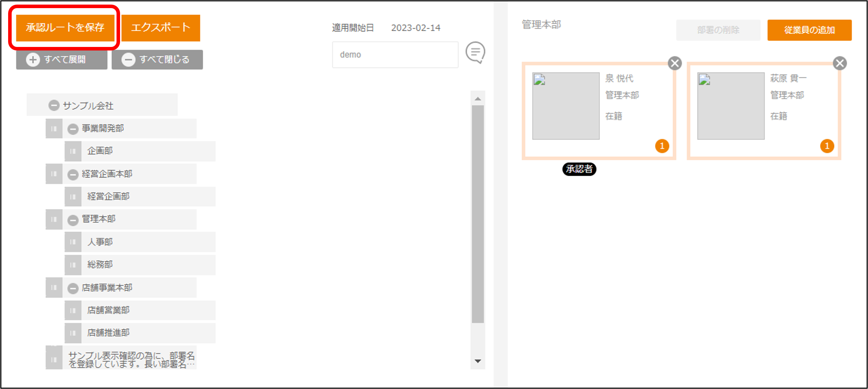Click name 萩原 貫一 on card
This screenshot has width=868, height=389.
[788, 78]
